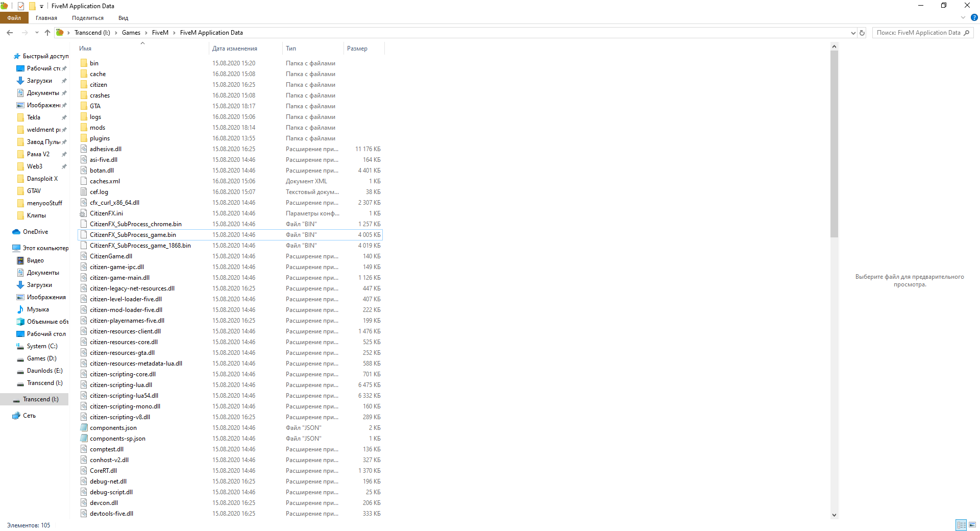Select the caches.xml file icon
980x531 pixels.
(84, 181)
